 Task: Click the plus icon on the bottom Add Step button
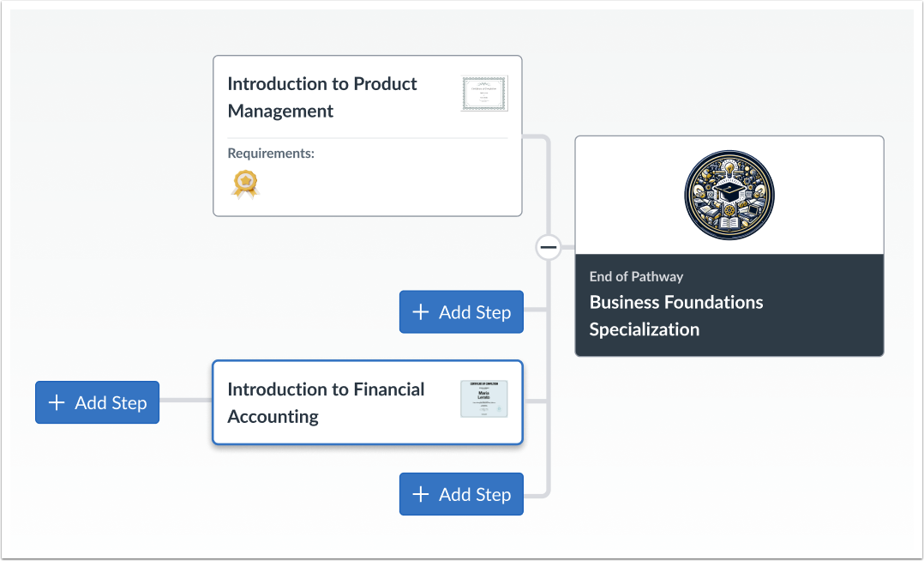(420, 494)
